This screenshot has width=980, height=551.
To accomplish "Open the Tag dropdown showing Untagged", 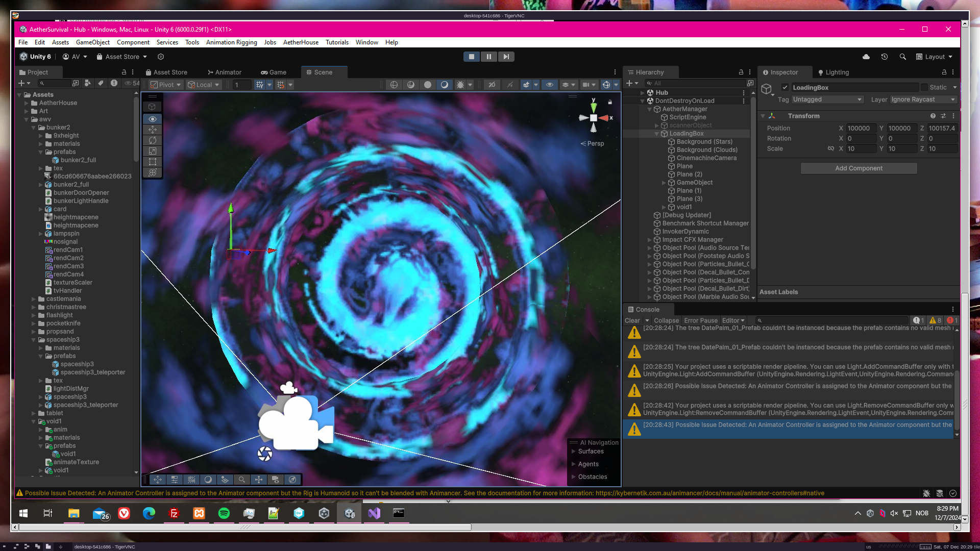I will (827, 99).
